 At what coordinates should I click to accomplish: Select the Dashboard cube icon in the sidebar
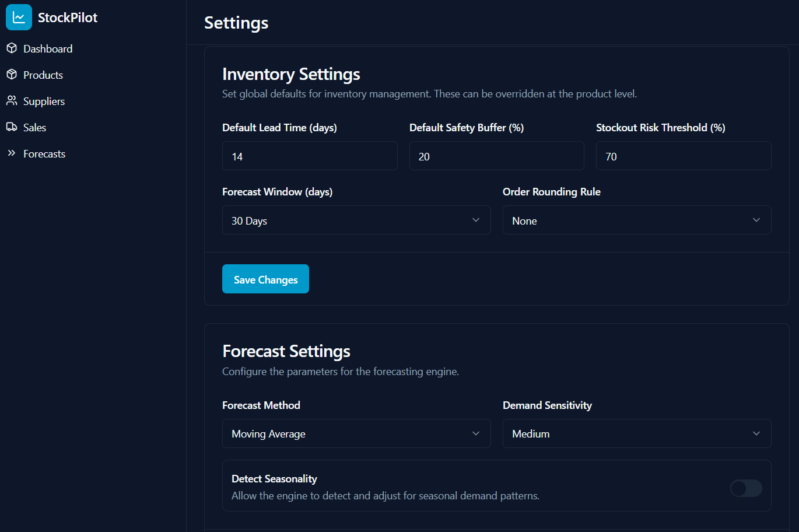12,48
